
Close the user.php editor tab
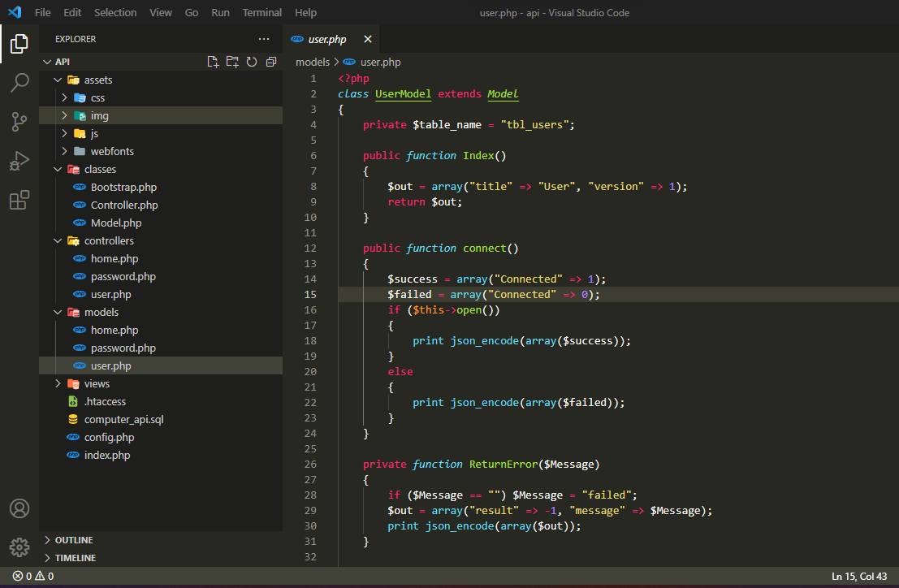click(x=367, y=39)
